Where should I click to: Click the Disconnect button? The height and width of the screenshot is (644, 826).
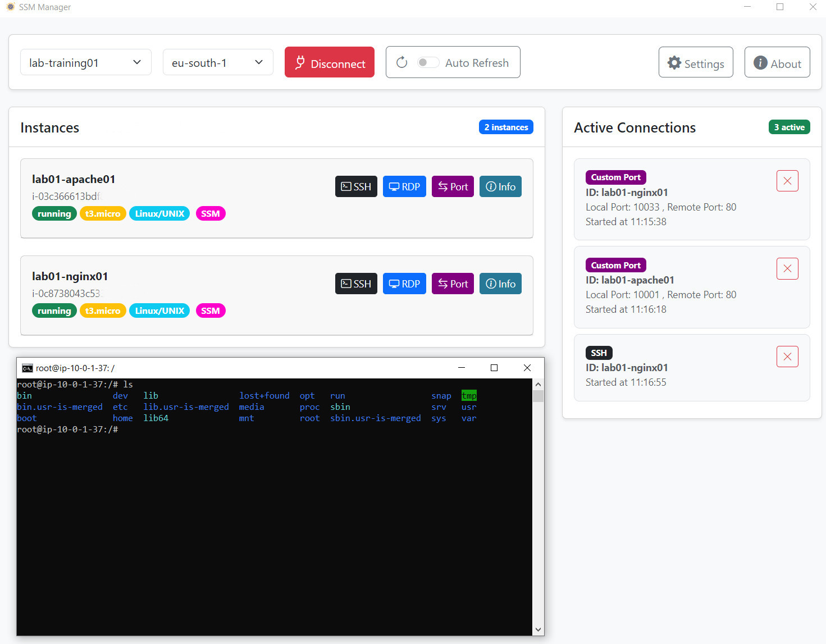pos(330,62)
